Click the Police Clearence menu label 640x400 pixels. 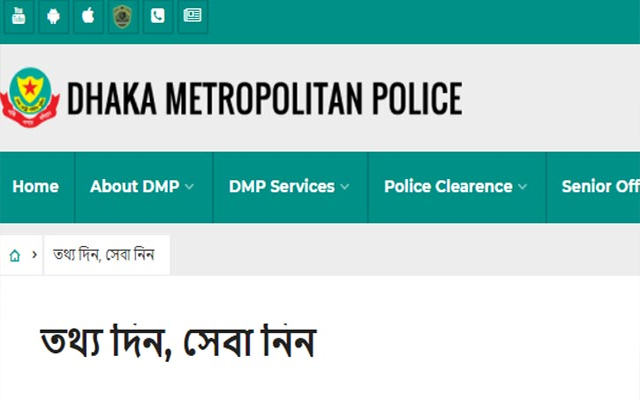coord(447,187)
